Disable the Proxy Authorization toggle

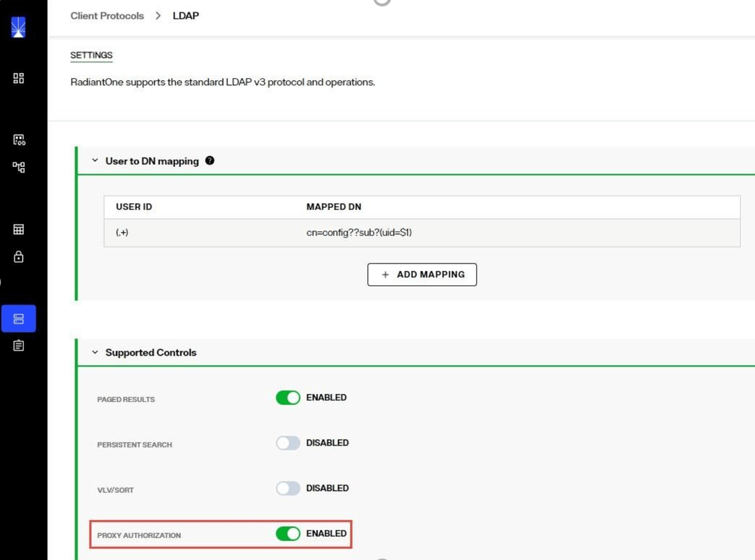coord(288,533)
